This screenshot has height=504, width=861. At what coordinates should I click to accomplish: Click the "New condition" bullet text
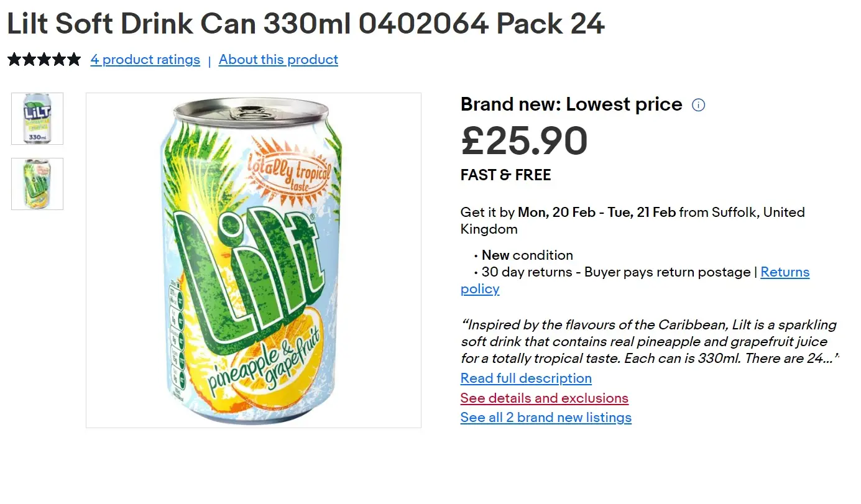click(527, 255)
